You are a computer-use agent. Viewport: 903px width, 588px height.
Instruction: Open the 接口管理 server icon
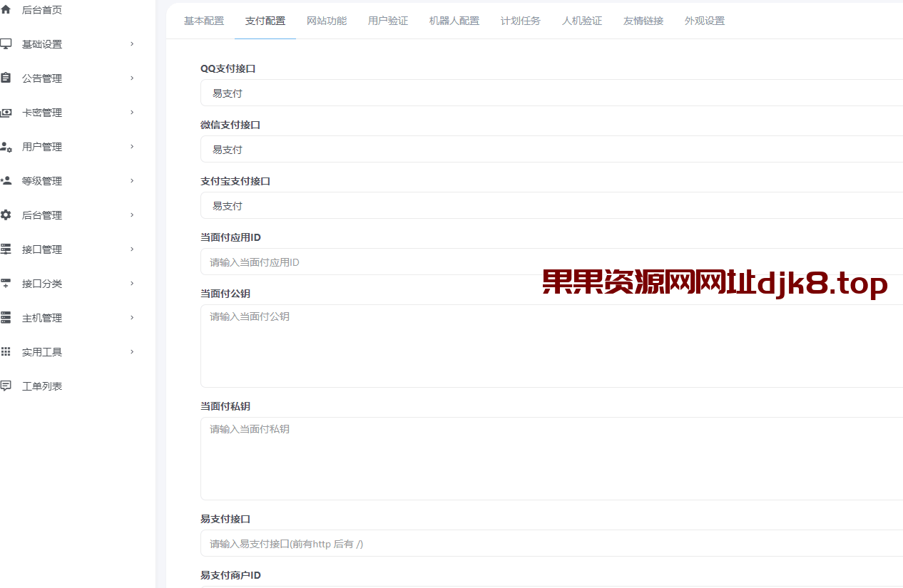click(x=7, y=249)
